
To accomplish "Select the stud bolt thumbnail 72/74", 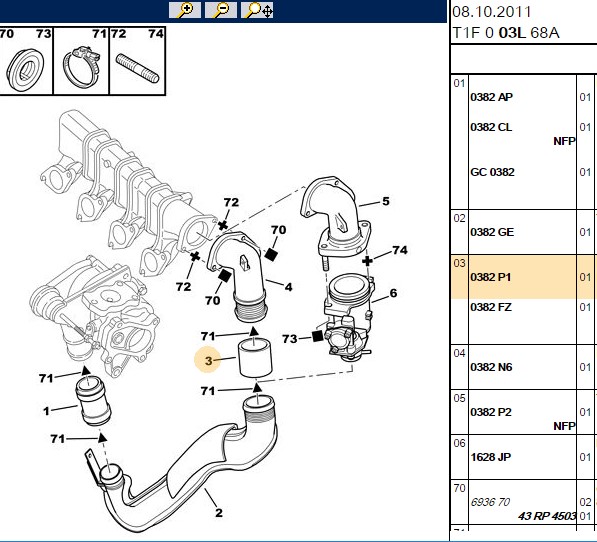I will click(137, 61).
